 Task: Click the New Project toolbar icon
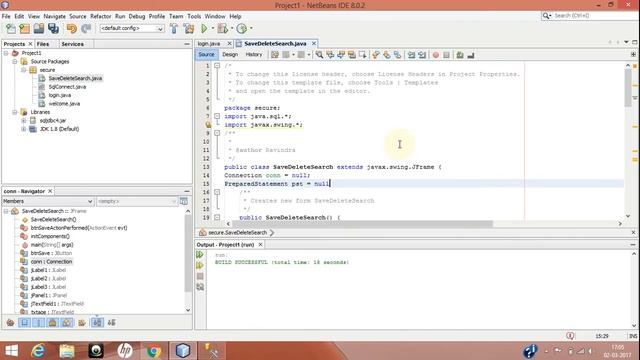coord(24,29)
